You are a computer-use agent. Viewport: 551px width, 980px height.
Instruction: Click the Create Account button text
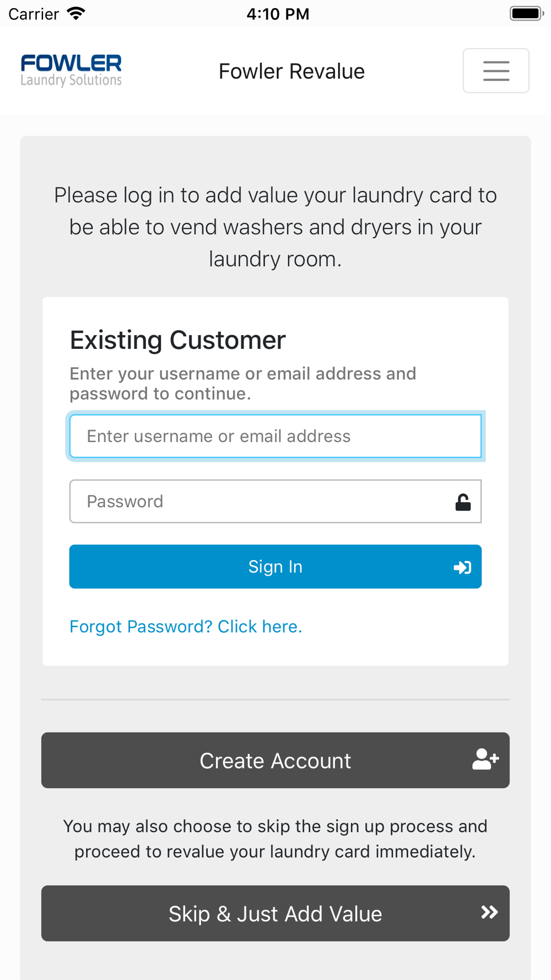[x=275, y=761]
